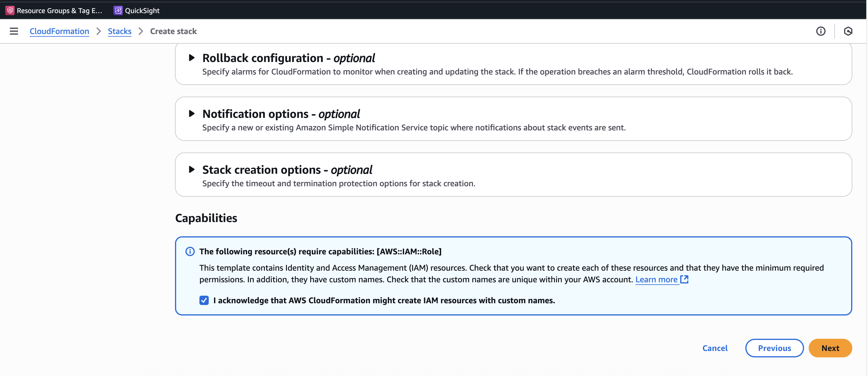This screenshot has height=376, width=868.
Task: Open the Learn more link
Action: coord(656,280)
